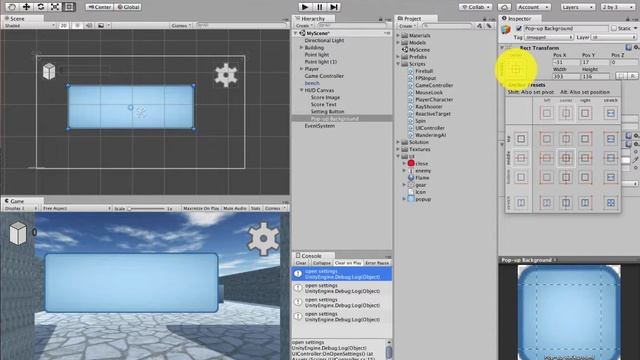
Task: Open the Collab menu button
Action: coord(475,7)
